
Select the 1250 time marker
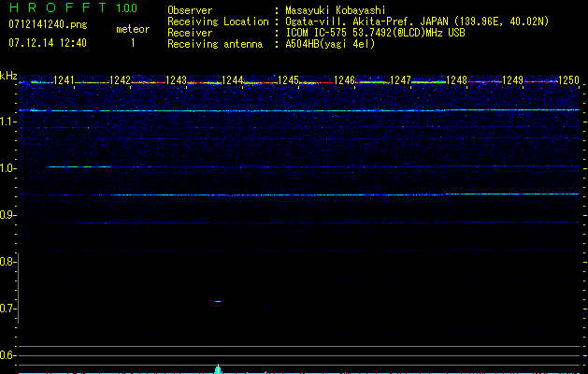pos(569,81)
